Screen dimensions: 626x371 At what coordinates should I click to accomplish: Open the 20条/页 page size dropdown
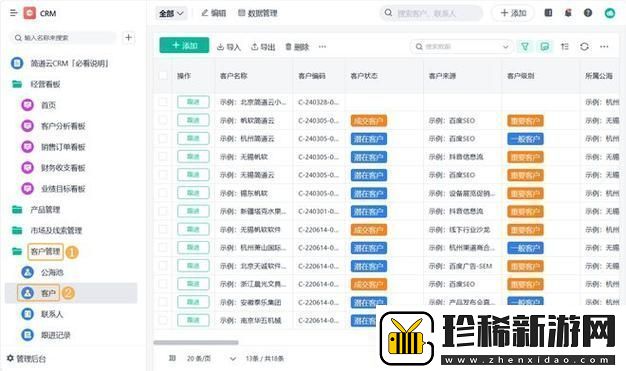[x=211, y=359]
